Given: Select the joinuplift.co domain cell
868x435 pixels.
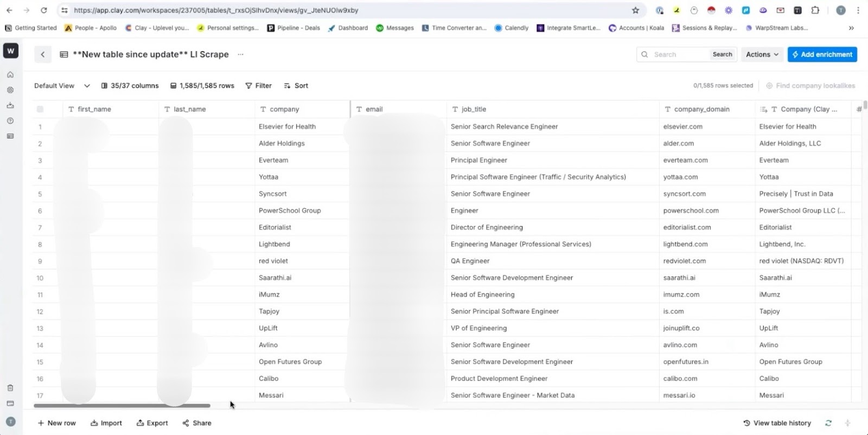Looking at the screenshot, I should pos(707,328).
